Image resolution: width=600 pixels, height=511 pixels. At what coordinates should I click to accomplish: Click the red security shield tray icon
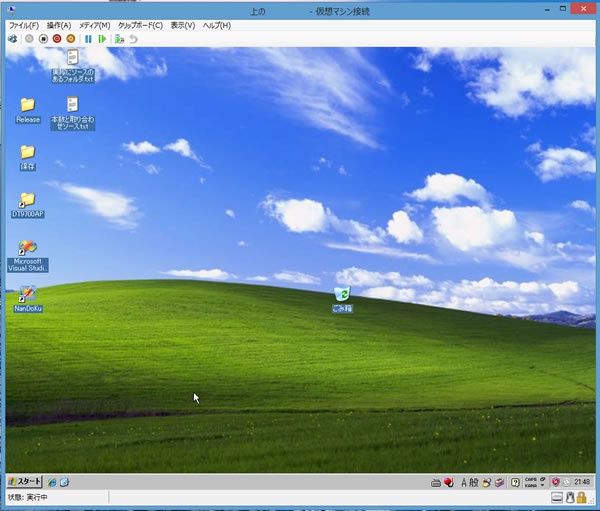click(x=556, y=482)
